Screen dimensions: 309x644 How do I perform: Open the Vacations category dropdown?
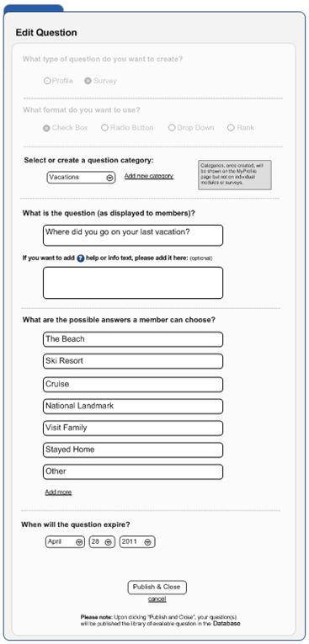point(81,178)
